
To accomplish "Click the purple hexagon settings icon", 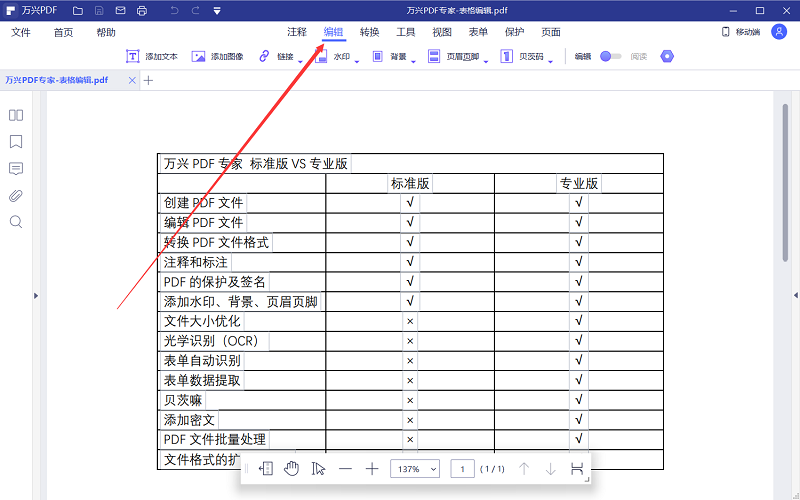I will (667, 56).
